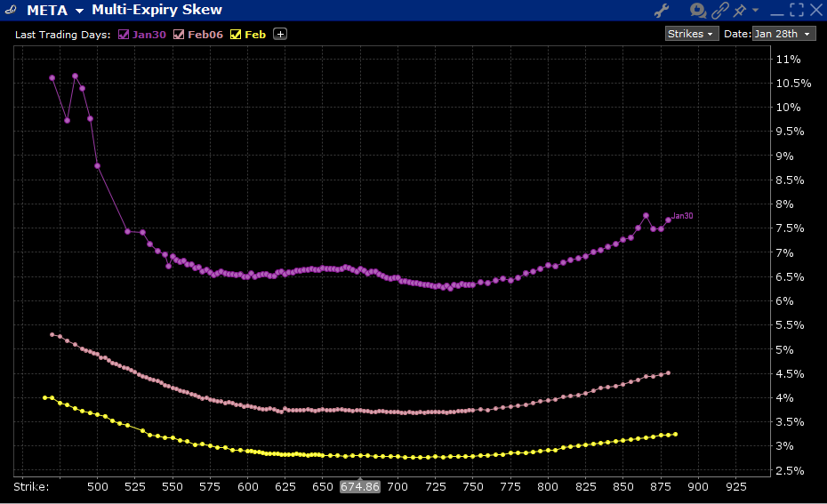Image resolution: width=827 pixels, height=504 pixels.
Task: Click the Last Trading Days label
Action: coord(63,35)
